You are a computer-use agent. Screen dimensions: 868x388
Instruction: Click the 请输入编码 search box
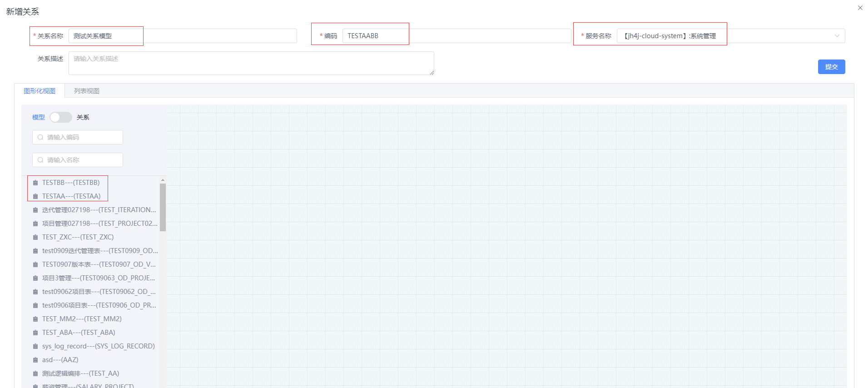pyautogui.click(x=78, y=137)
